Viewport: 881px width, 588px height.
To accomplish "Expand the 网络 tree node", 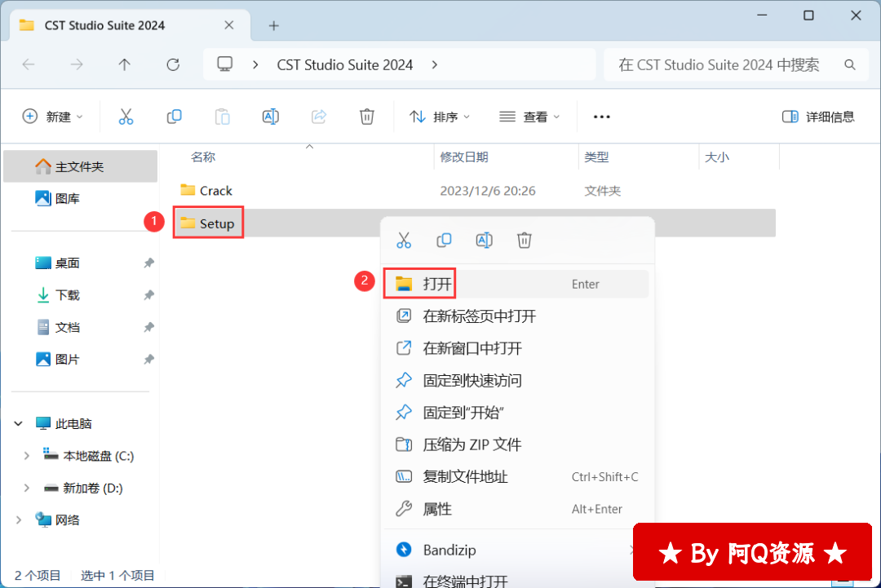I will click(x=19, y=520).
